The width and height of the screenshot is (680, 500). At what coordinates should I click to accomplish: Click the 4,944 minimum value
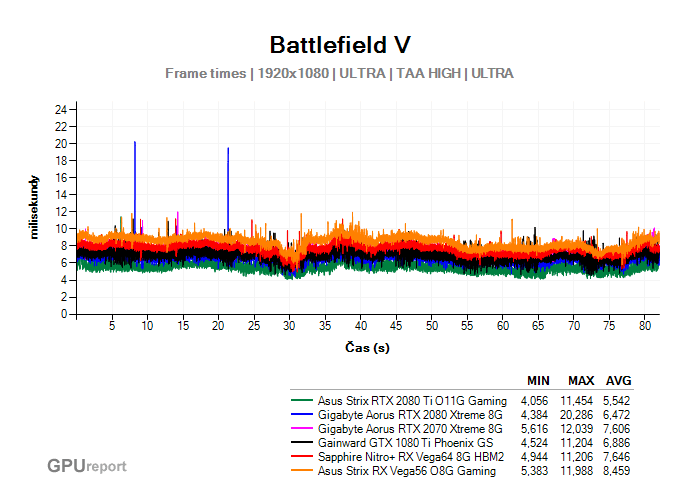tap(534, 457)
